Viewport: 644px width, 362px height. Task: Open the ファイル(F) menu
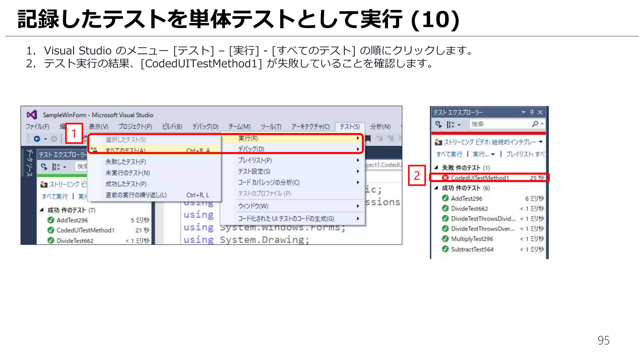tap(37, 126)
